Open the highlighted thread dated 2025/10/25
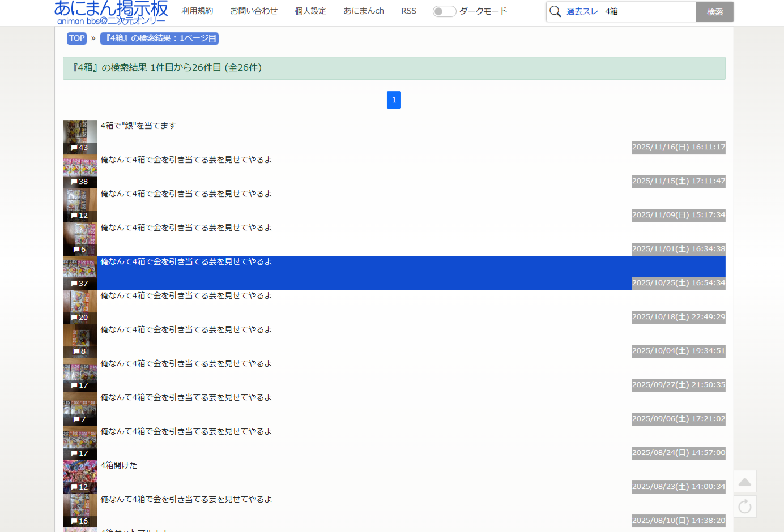 186,261
